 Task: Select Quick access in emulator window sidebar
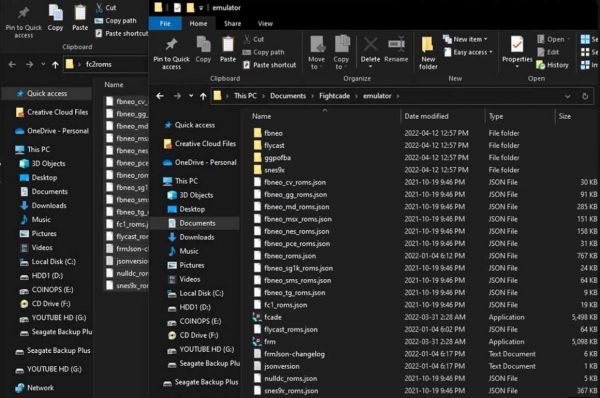coord(194,125)
